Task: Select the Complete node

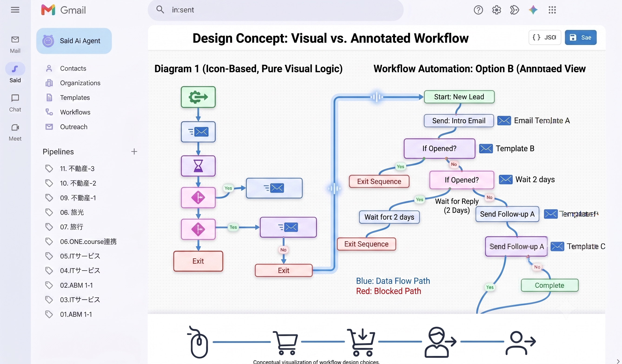Action: pos(550,285)
